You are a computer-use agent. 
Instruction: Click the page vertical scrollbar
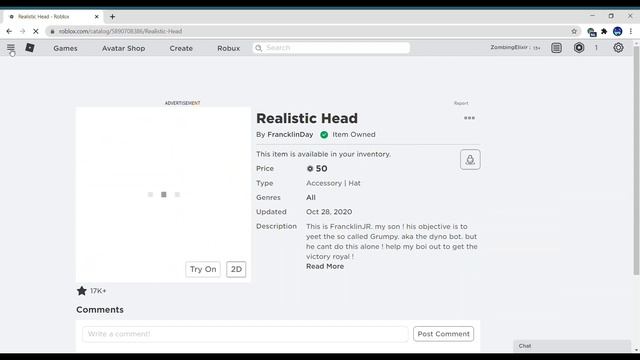[636, 161]
